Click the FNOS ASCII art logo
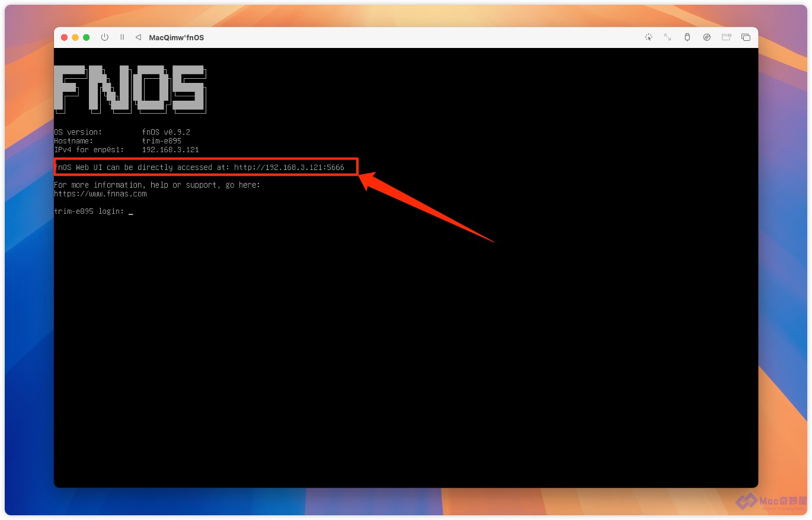The image size is (812, 520). (x=130, y=89)
